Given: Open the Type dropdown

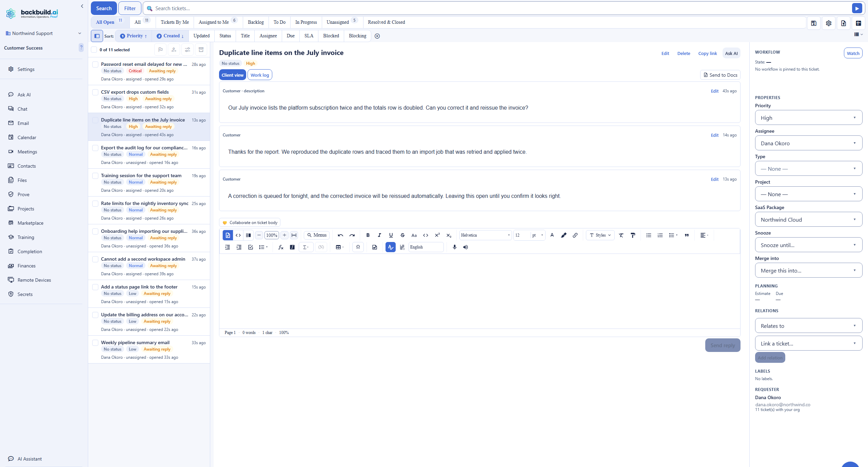Looking at the screenshot, I should tap(808, 169).
